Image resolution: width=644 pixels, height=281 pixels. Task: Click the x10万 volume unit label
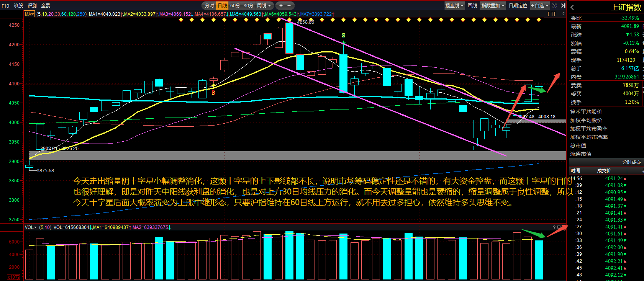tap(13, 277)
